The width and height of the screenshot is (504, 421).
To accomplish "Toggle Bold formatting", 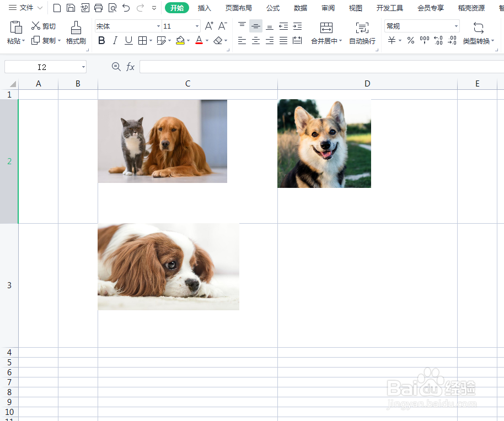I will (101, 40).
